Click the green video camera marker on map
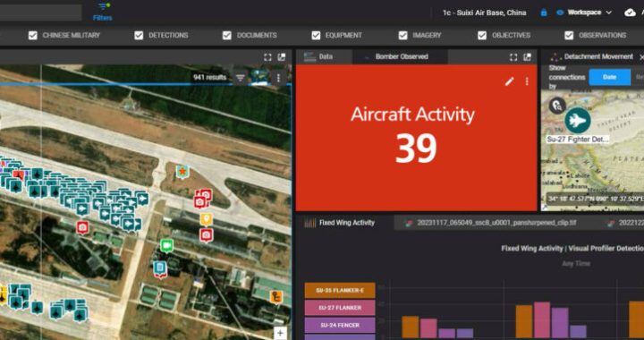Viewport: 644px width, 340px height. pyautogui.click(x=166, y=246)
